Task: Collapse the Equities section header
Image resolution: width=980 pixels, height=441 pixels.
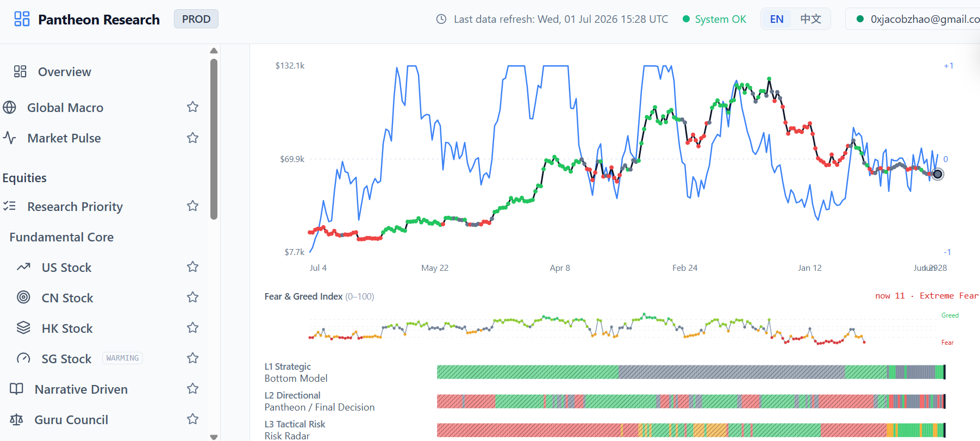Action: (x=24, y=178)
